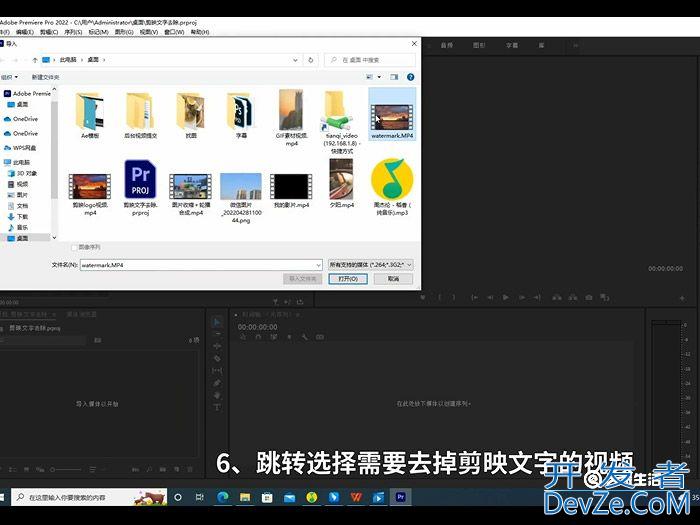Open the 组织 dropdown menu

click(9, 77)
